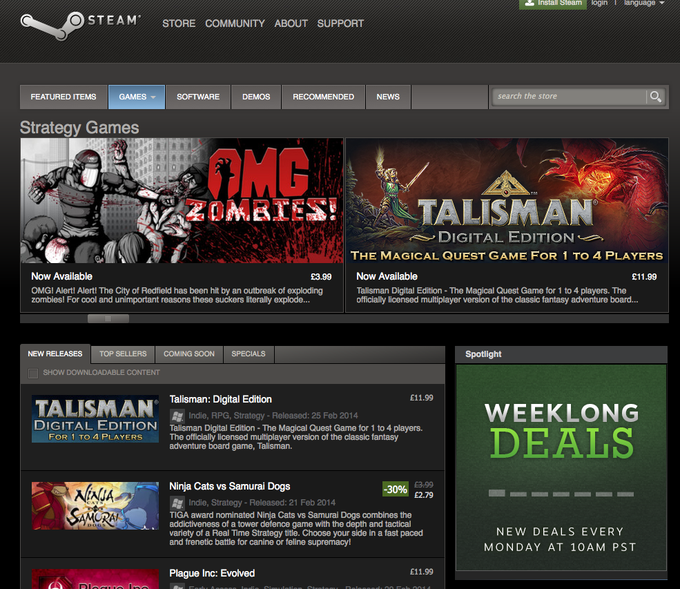Open the OMG Zombies featured banner
Viewport: 680px width, 589px height.
coord(182,201)
